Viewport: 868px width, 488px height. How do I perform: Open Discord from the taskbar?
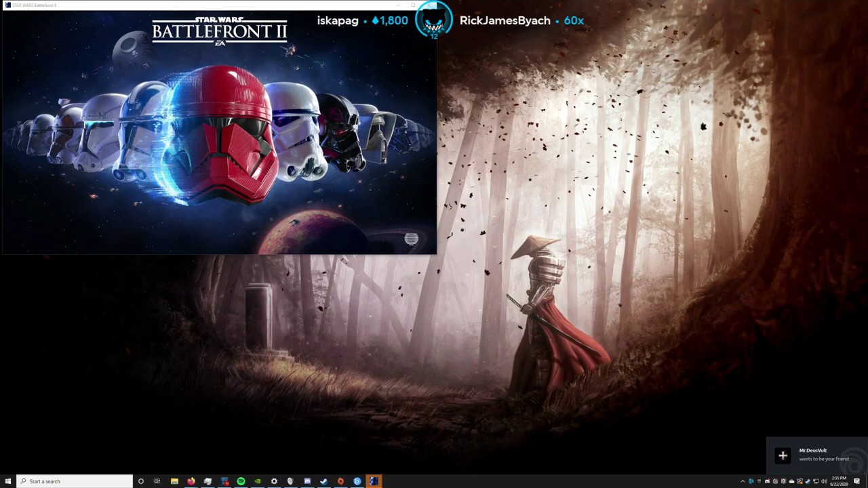pyautogui.click(x=307, y=481)
